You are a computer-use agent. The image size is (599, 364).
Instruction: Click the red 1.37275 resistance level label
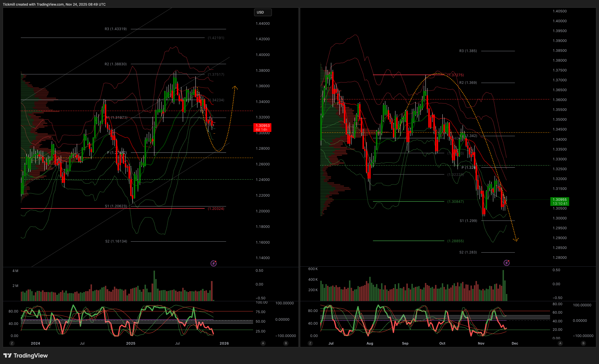(456, 75)
